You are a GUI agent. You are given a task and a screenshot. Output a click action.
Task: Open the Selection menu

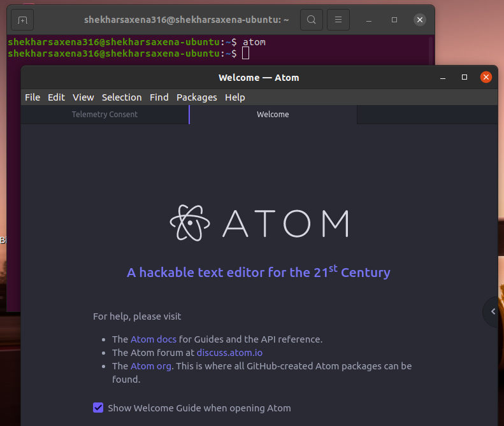[x=122, y=97]
